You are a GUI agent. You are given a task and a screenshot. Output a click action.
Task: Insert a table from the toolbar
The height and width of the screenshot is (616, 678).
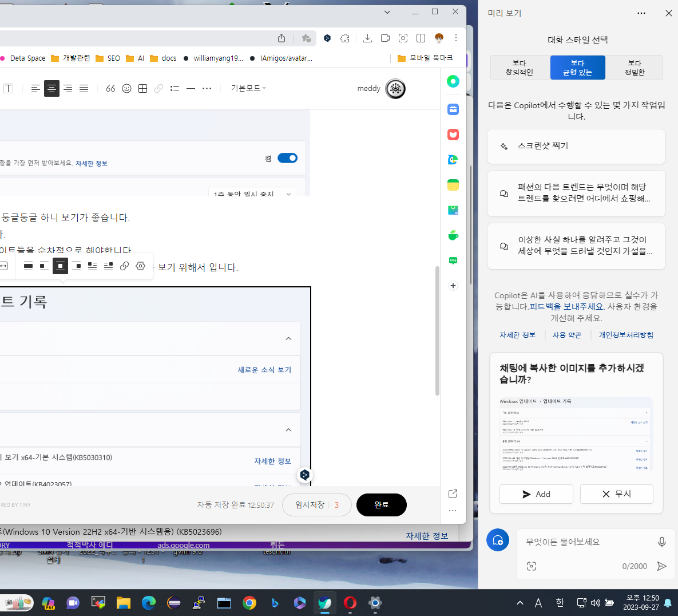(x=142, y=88)
